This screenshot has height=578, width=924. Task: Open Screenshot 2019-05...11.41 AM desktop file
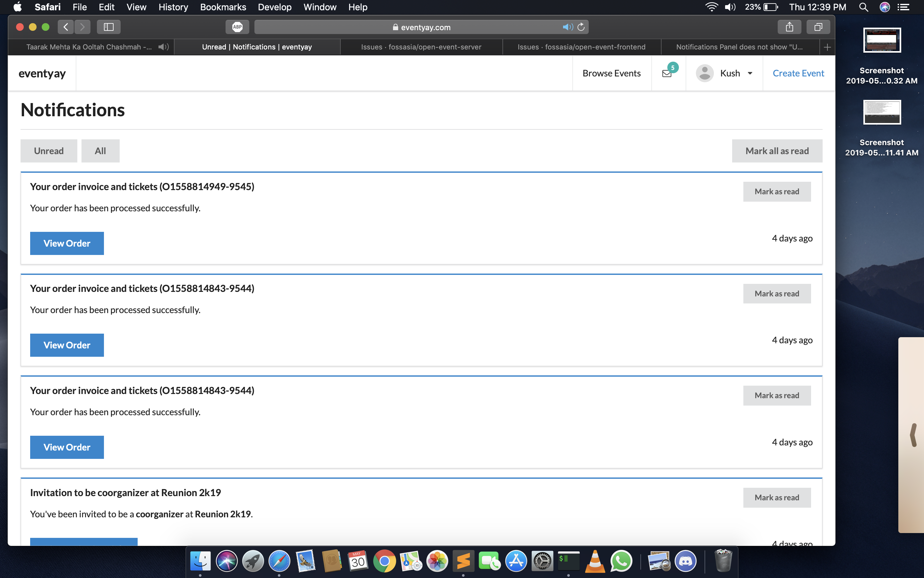pos(882,128)
